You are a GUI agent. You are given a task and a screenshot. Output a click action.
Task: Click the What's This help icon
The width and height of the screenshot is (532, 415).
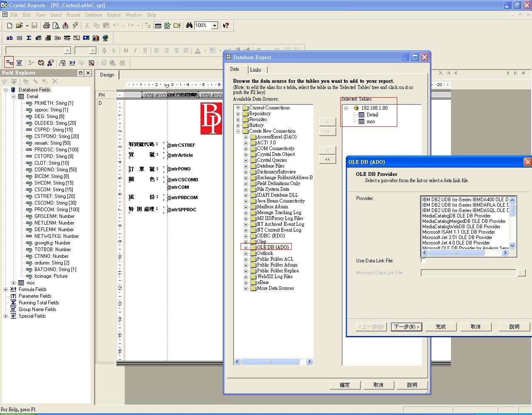[226, 25]
